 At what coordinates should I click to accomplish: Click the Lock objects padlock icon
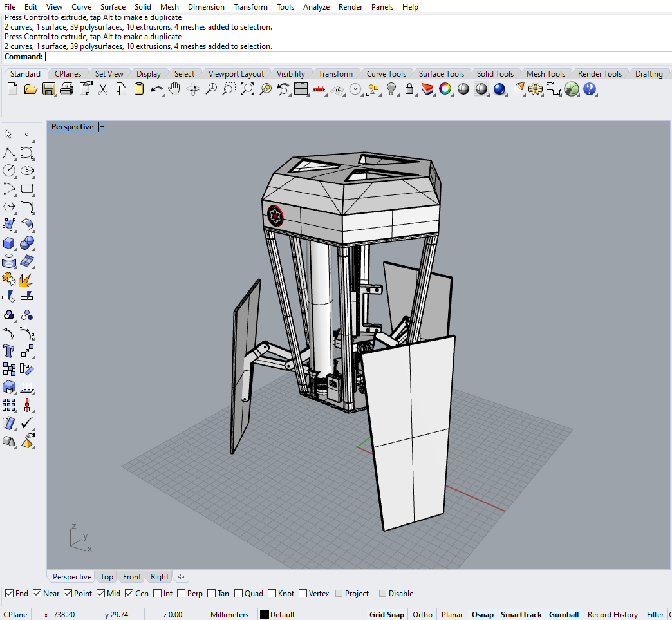pos(409,89)
